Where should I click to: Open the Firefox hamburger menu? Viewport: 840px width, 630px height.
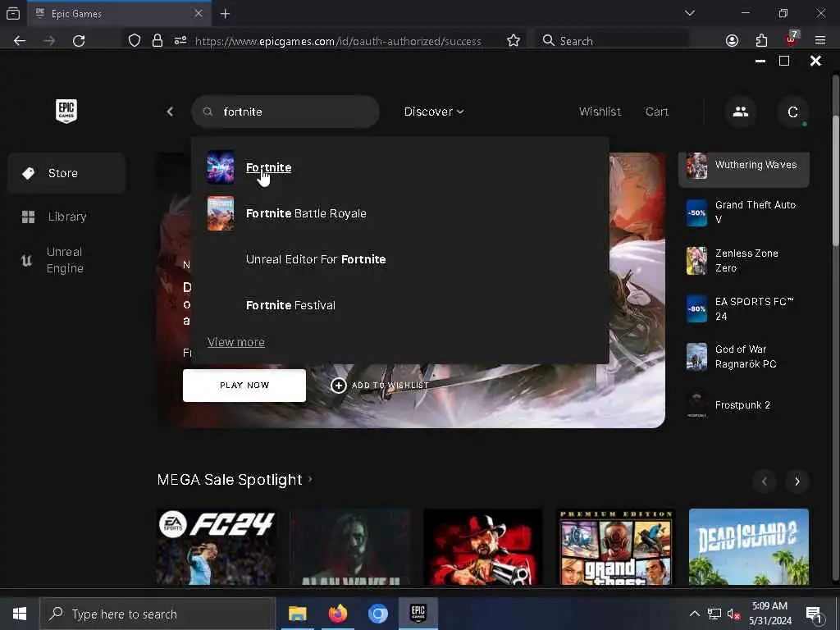coord(819,41)
